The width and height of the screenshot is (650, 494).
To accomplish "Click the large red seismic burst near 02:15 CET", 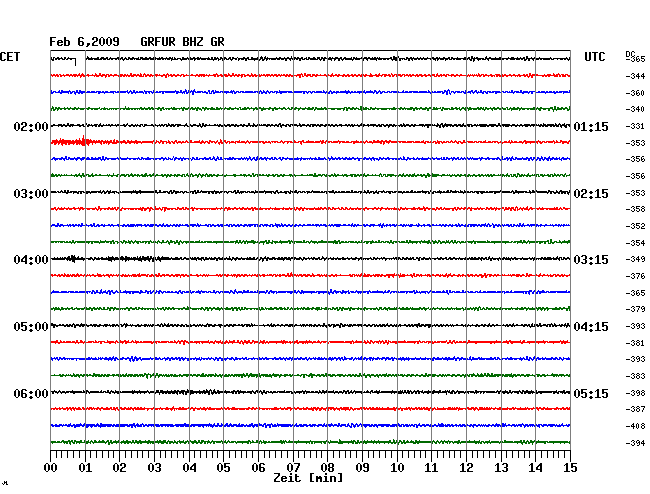I will 71,142.
